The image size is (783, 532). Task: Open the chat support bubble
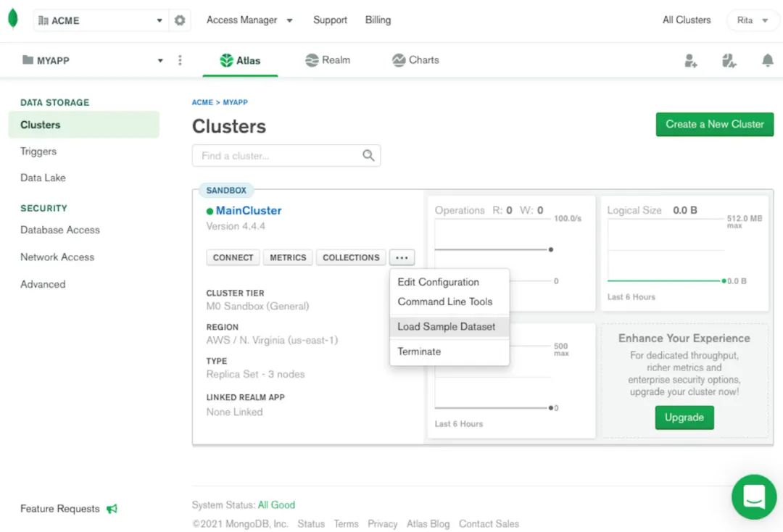click(753, 496)
